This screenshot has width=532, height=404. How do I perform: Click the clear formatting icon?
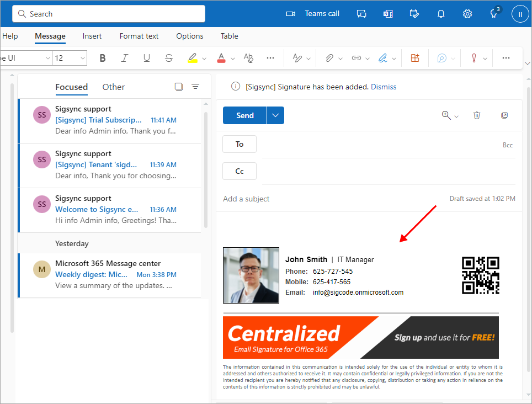pos(248,58)
